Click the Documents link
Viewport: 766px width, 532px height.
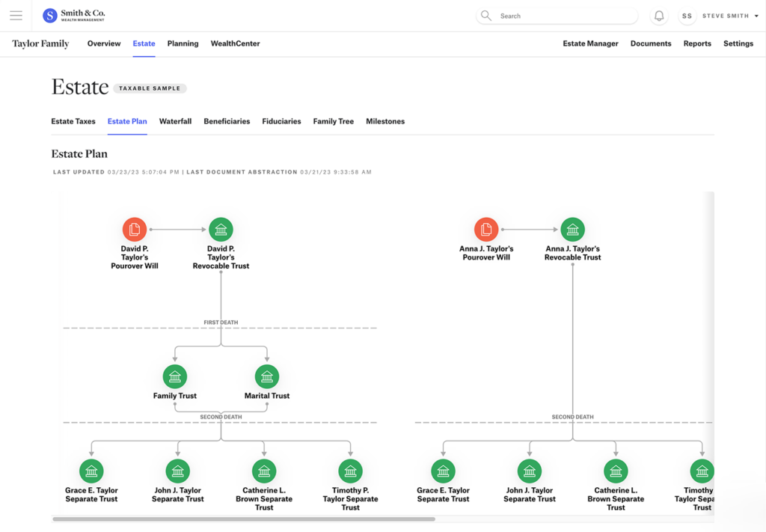coord(650,43)
